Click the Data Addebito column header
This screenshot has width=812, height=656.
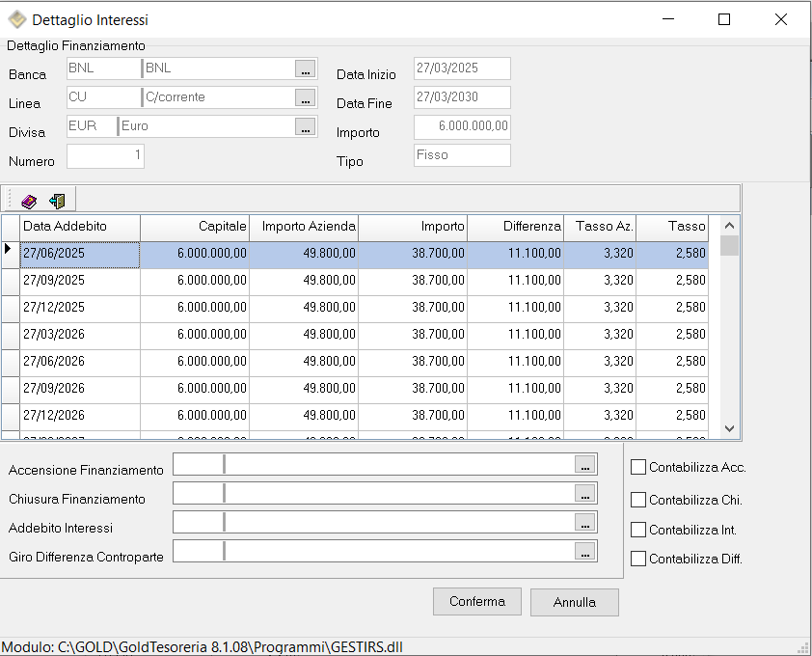tap(80, 227)
